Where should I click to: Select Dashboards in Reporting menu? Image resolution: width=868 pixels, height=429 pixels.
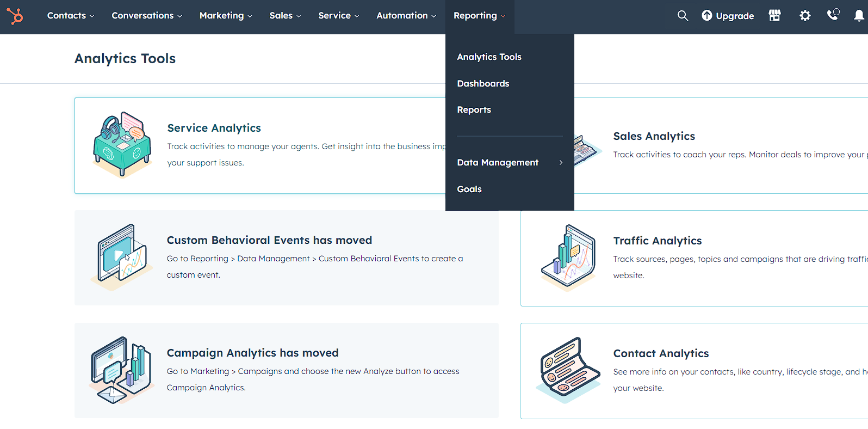pyautogui.click(x=483, y=83)
